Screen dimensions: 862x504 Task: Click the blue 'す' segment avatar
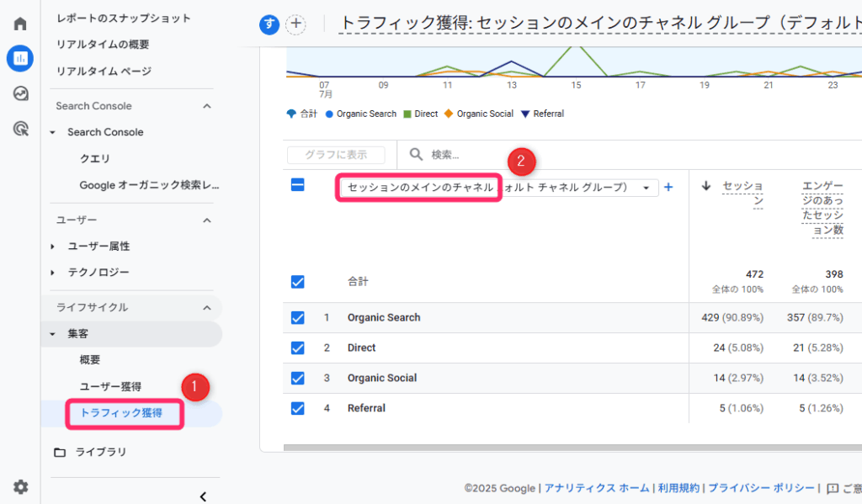(x=269, y=24)
